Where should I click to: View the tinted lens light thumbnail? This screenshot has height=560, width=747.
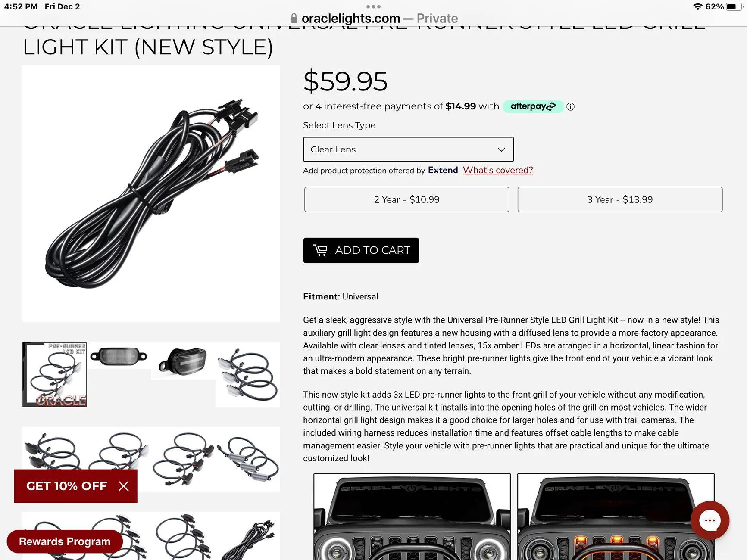tap(183, 361)
